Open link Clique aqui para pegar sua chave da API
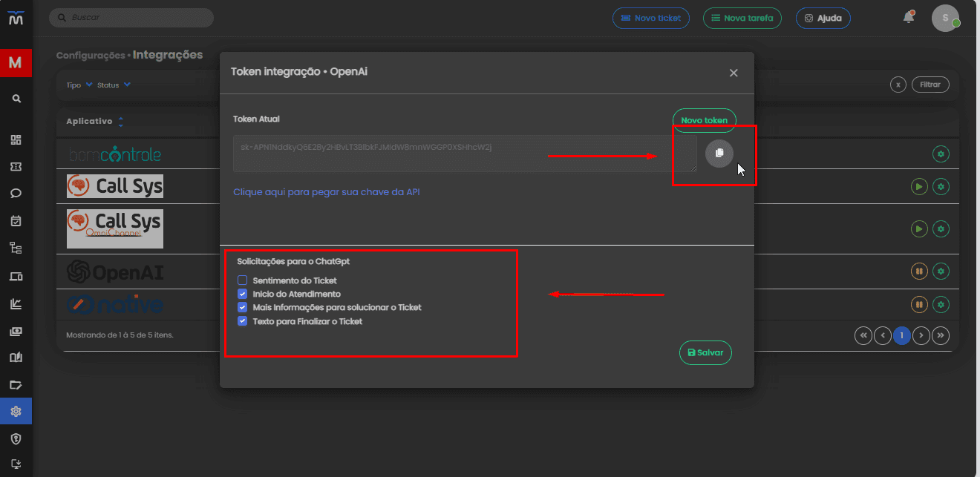 [327, 191]
